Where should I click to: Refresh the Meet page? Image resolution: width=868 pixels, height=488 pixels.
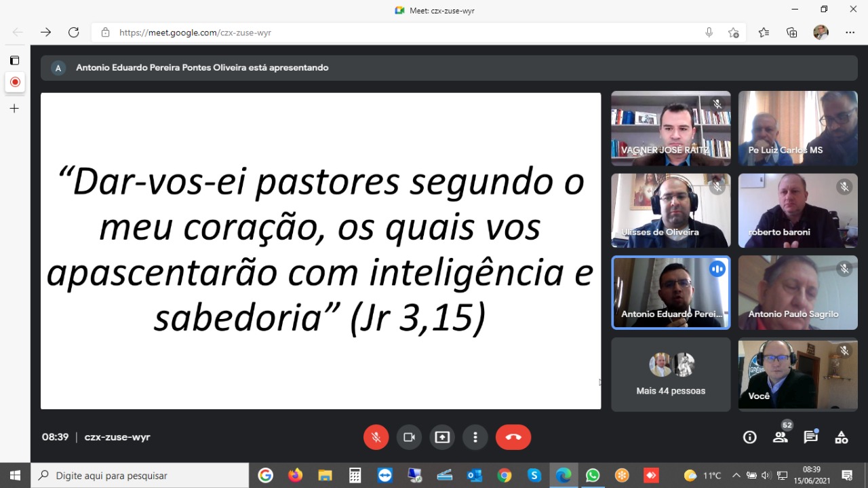74,33
